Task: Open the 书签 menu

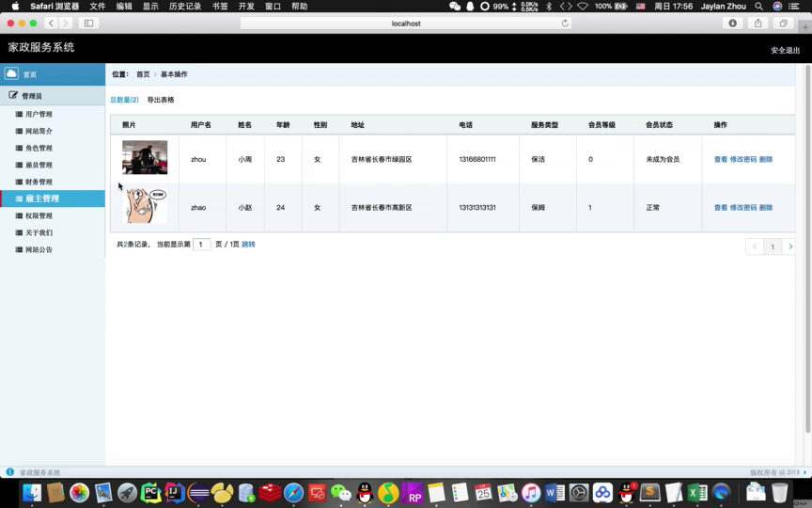Action: [220, 7]
